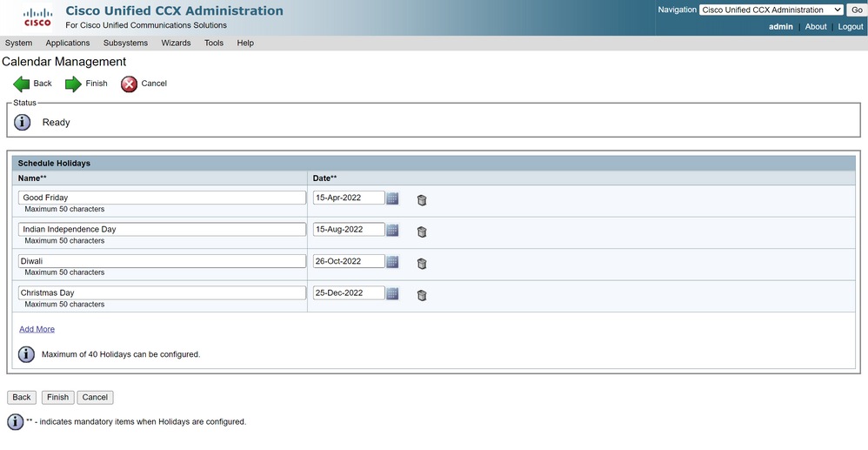
Task: Delete the Indian Independence Day holiday row
Action: point(422,232)
